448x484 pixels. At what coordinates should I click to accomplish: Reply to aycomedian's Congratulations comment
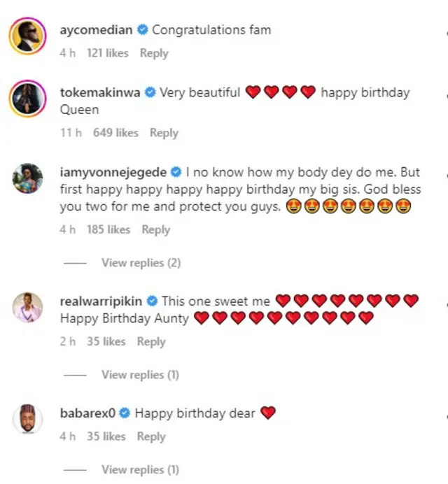[154, 53]
